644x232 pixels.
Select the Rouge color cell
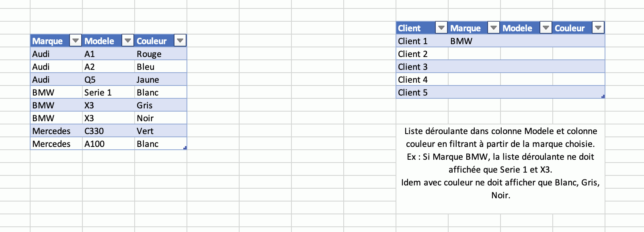(160, 54)
